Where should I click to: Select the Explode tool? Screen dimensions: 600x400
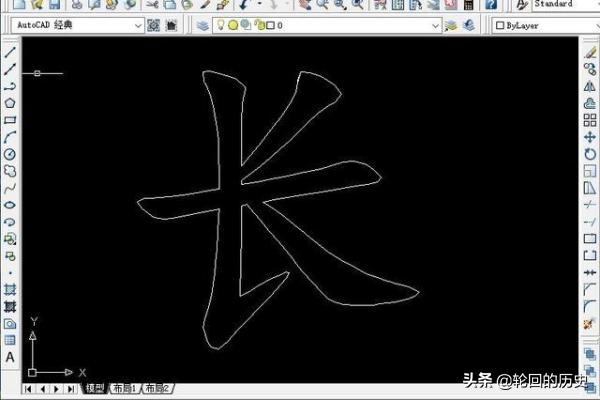point(590,324)
